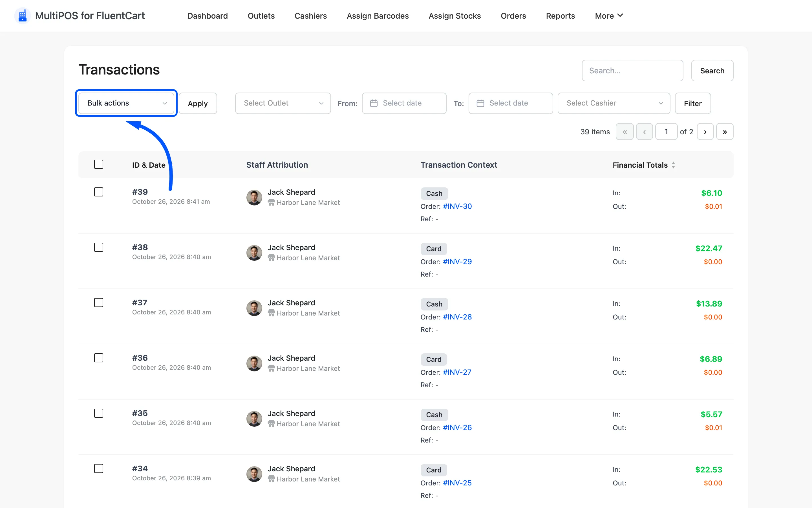This screenshot has height=508, width=812.
Task: Expand the More menu
Action: (609, 16)
